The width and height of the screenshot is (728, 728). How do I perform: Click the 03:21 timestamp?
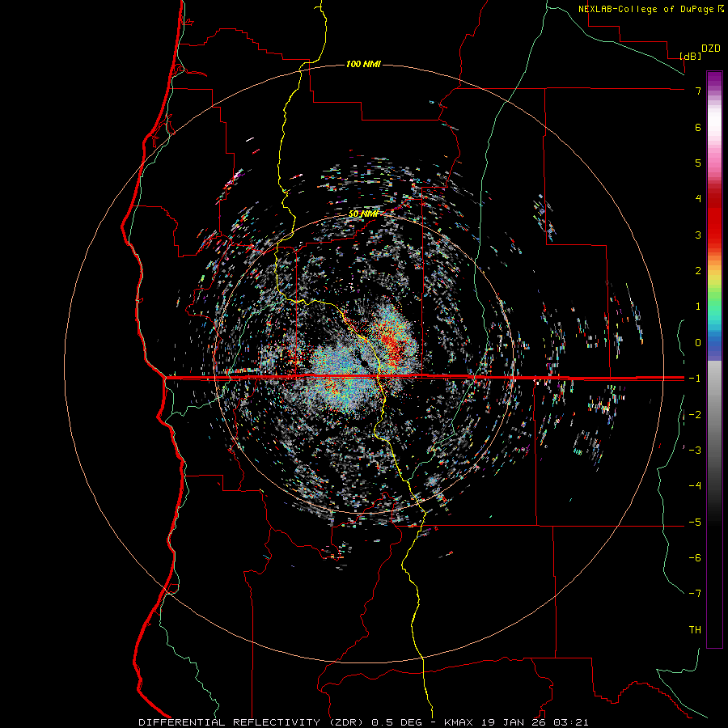pos(569,722)
